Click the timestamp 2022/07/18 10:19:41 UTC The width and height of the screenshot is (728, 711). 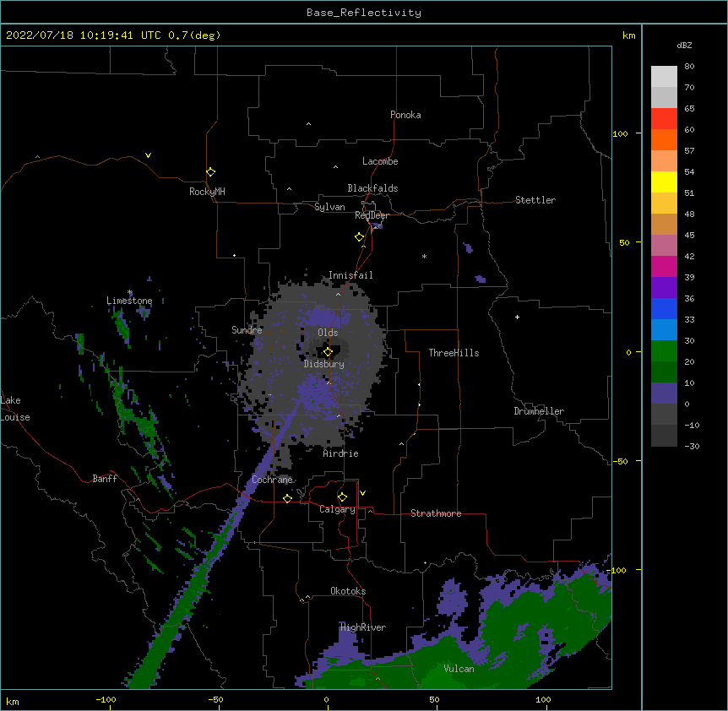[x=83, y=35]
